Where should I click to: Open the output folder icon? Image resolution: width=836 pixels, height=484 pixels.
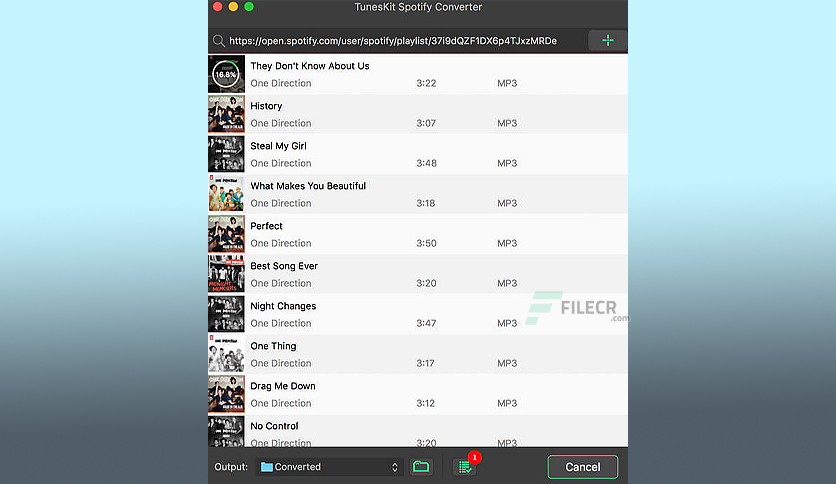(421, 467)
